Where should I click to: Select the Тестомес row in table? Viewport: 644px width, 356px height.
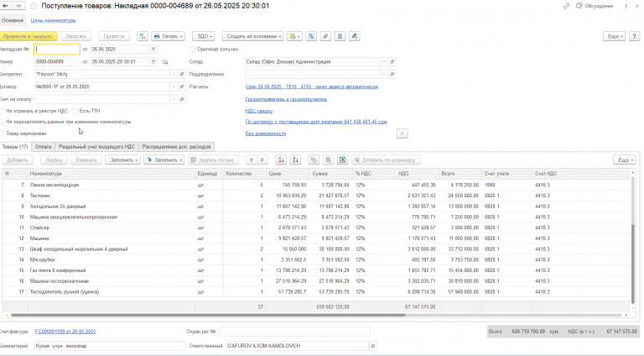pos(316,196)
